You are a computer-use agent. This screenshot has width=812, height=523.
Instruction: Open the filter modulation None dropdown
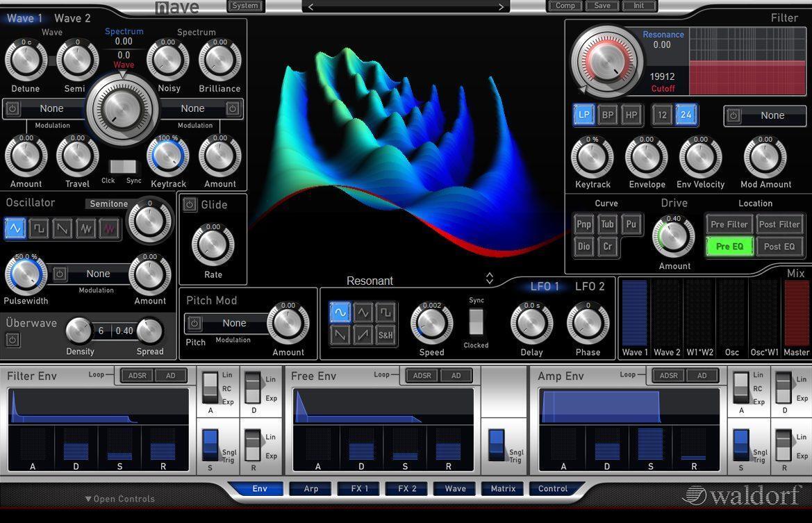772,116
